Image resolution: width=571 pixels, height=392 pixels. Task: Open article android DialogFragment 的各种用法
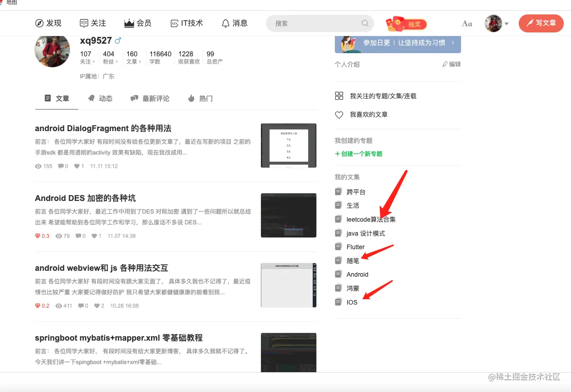(x=103, y=128)
